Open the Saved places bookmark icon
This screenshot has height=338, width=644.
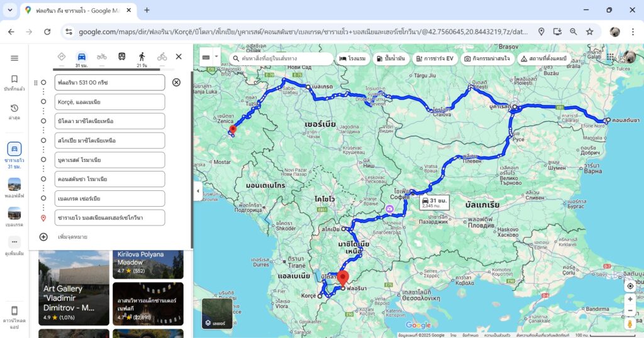(14, 80)
